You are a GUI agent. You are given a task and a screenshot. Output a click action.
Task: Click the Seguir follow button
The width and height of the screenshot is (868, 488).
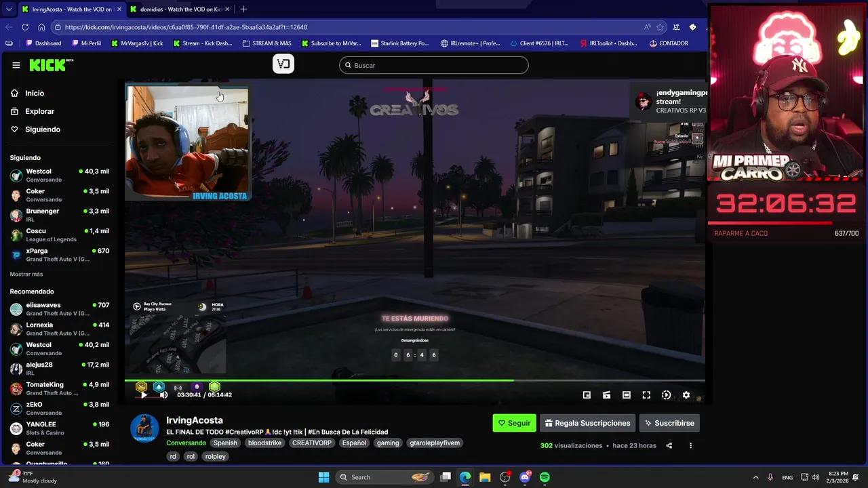[514, 423]
